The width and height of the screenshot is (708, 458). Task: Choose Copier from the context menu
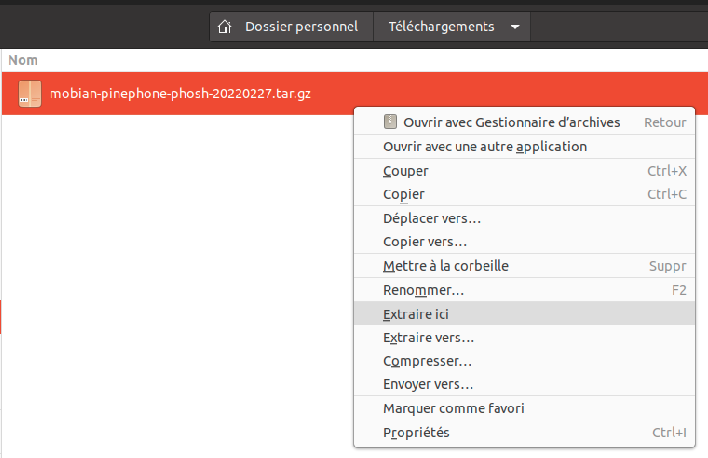tap(404, 194)
